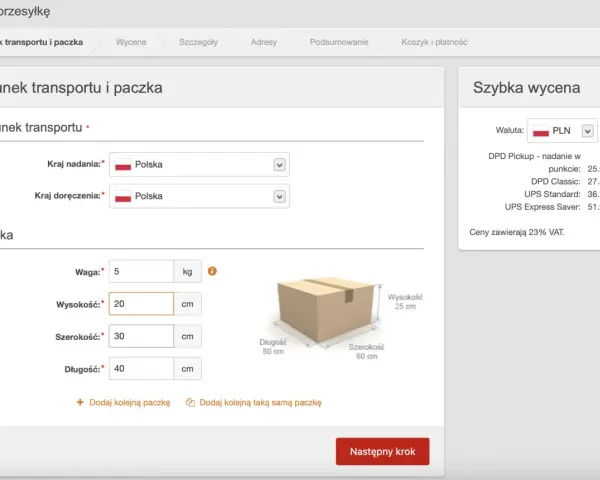
Task: Click the arrow of the PLN dropdown
Action: click(x=588, y=131)
